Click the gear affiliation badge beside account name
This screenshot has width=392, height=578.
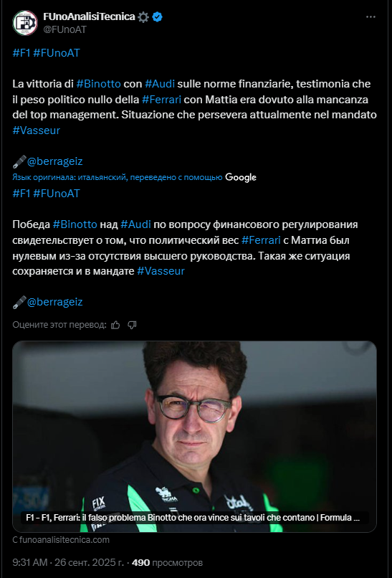pos(143,17)
